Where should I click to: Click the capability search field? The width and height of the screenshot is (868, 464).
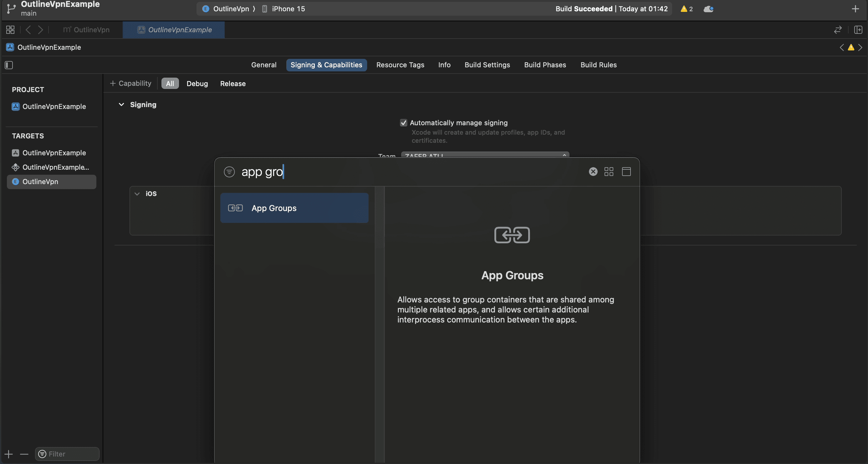tap(411, 172)
